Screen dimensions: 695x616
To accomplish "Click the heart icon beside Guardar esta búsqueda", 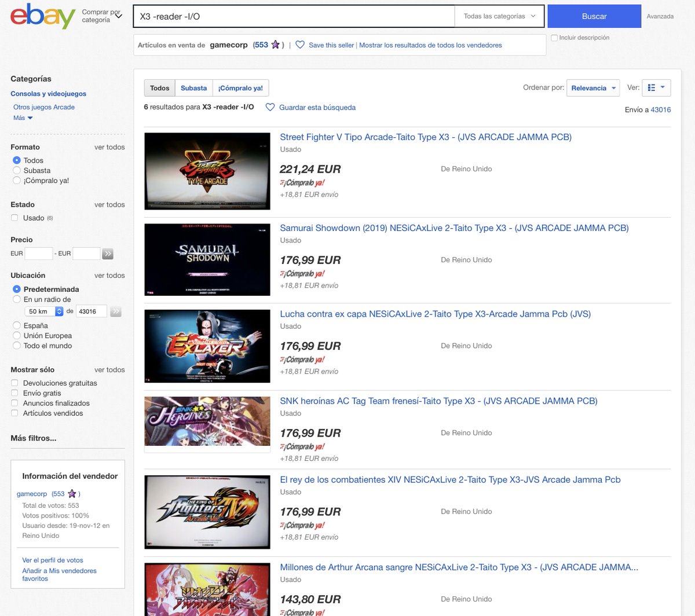I will pos(270,107).
